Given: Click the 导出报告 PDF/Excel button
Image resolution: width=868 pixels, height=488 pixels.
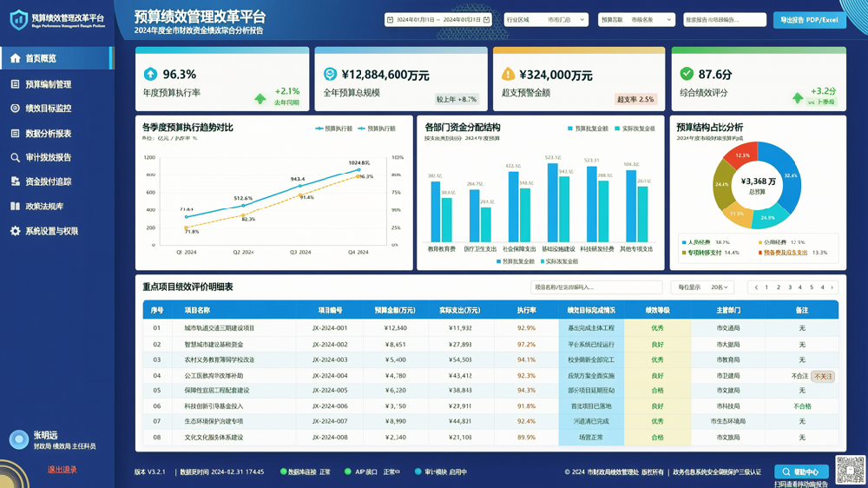Looking at the screenshot, I should (x=809, y=20).
